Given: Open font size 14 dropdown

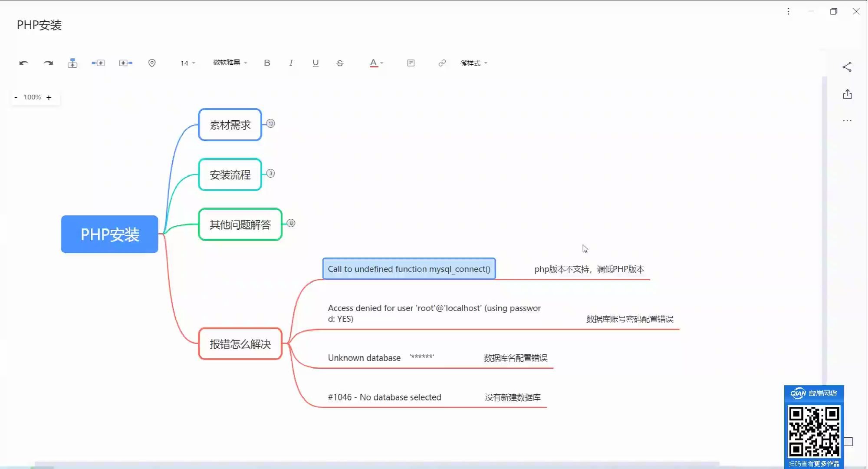Looking at the screenshot, I should (x=188, y=63).
